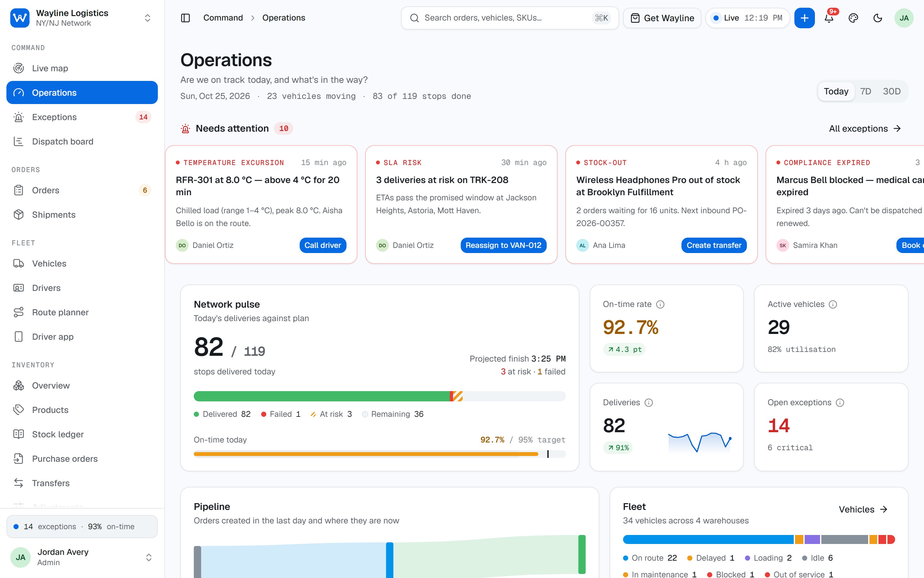Show info for Active vehicles
The width and height of the screenshot is (924, 578).
pos(833,304)
